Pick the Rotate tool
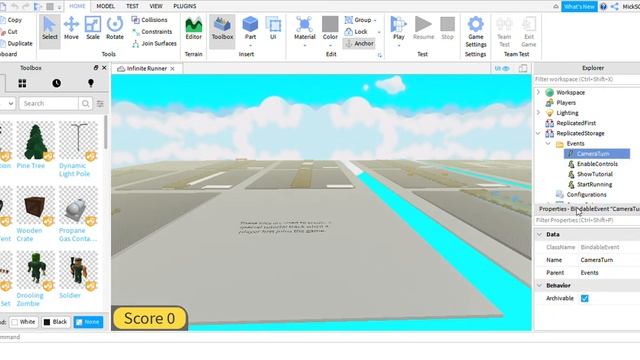This screenshot has height=360, width=640. (x=115, y=29)
